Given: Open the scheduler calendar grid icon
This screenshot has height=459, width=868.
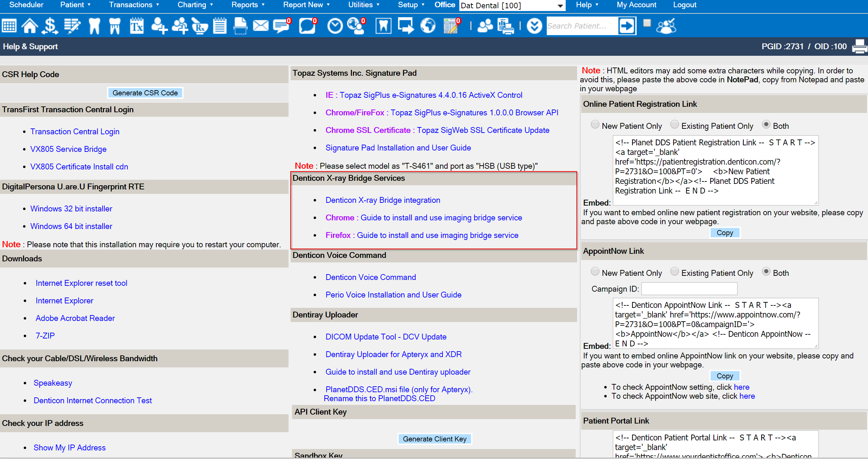Looking at the screenshot, I should [9, 26].
